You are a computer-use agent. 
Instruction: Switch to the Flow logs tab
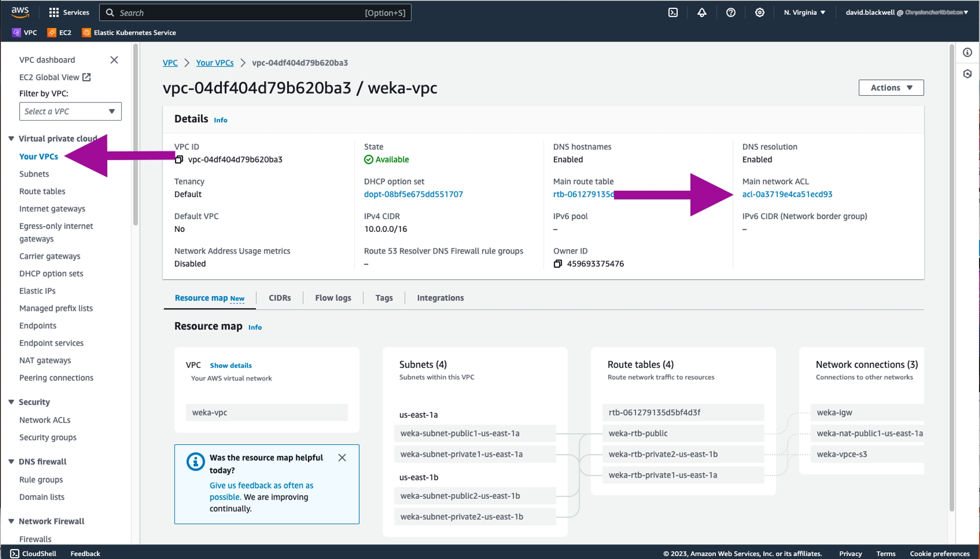[x=333, y=298]
